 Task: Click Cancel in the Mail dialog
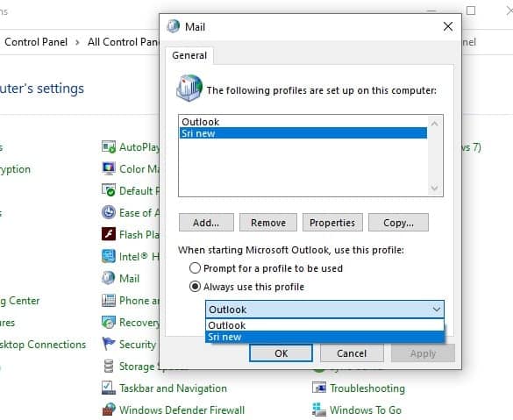[352, 353]
